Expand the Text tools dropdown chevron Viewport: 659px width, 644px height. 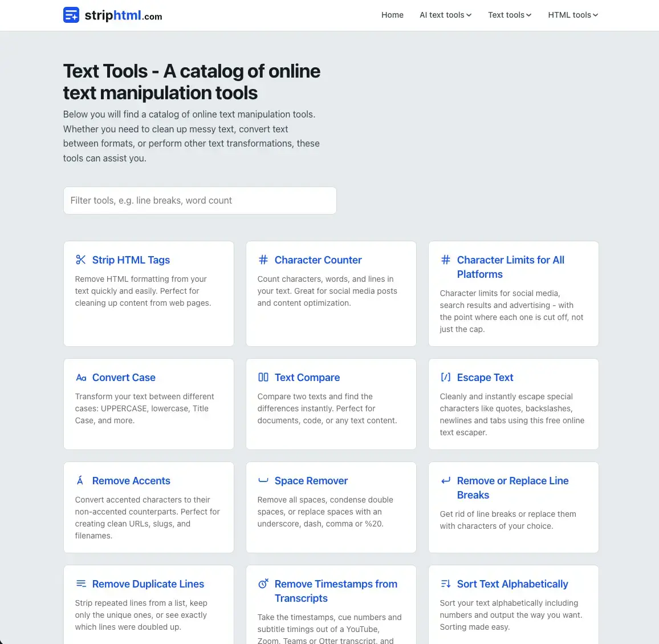click(528, 15)
